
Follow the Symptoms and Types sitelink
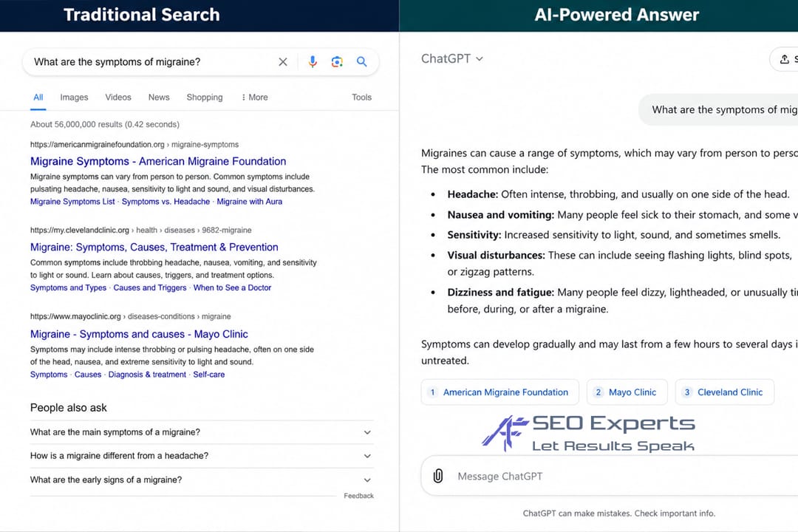[68, 287]
